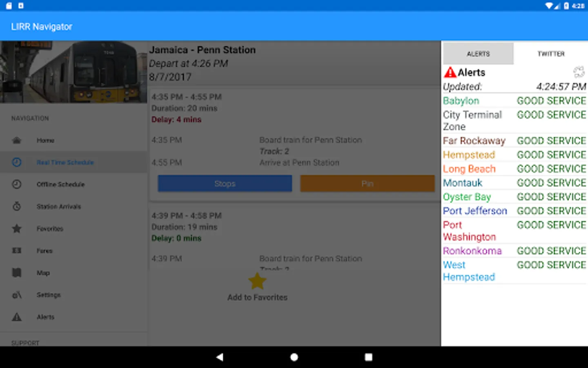Refresh alerts using the reload icon
Viewport: 588px width, 368px height.
pos(579,72)
